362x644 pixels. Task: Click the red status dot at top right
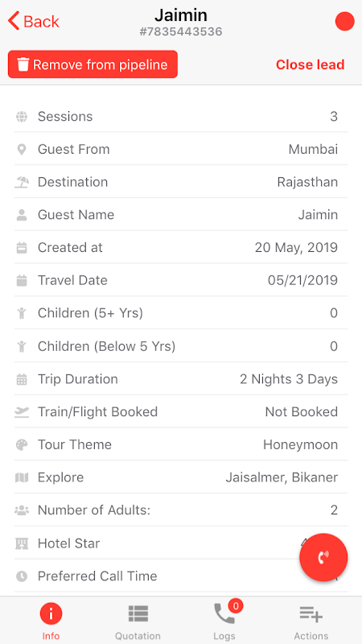(345, 22)
